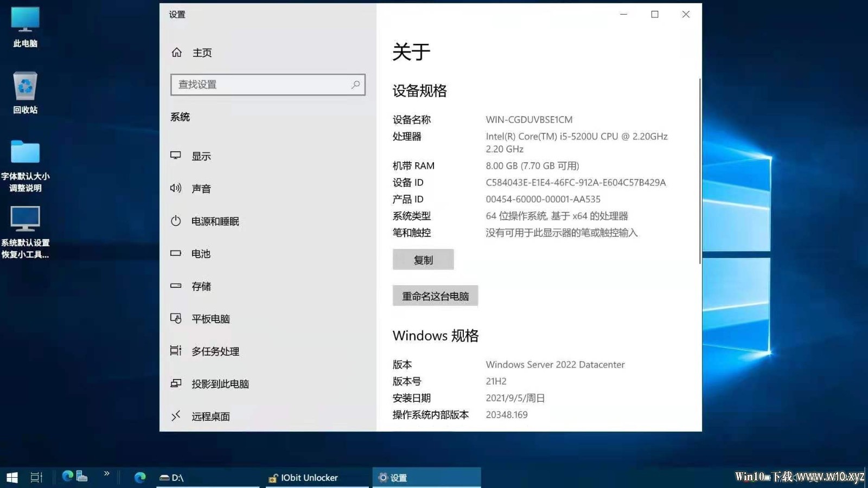The image size is (868, 488).
Task: Open the server manager icon beside Edge
Action: click(82, 476)
